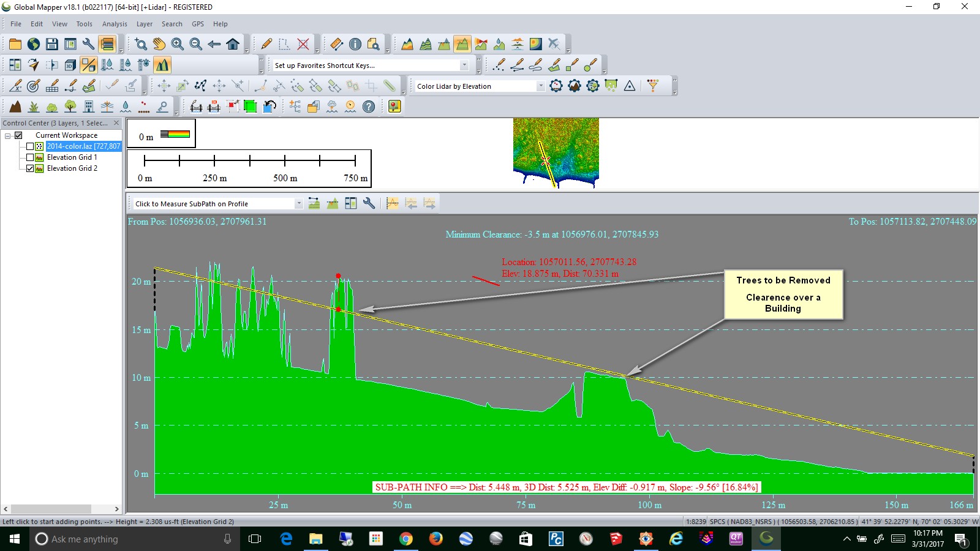
Task: Click the Control Center scroll right arrow
Action: click(x=117, y=509)
